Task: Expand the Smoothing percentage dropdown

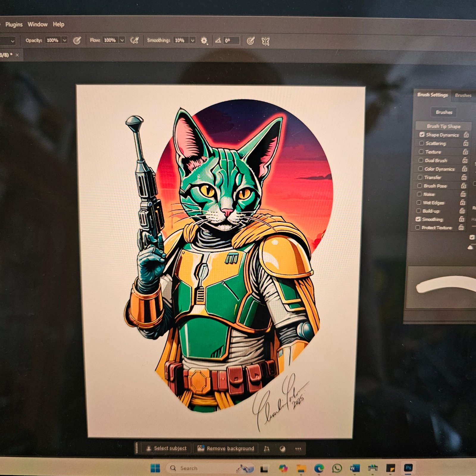Action: click(192, 40)
